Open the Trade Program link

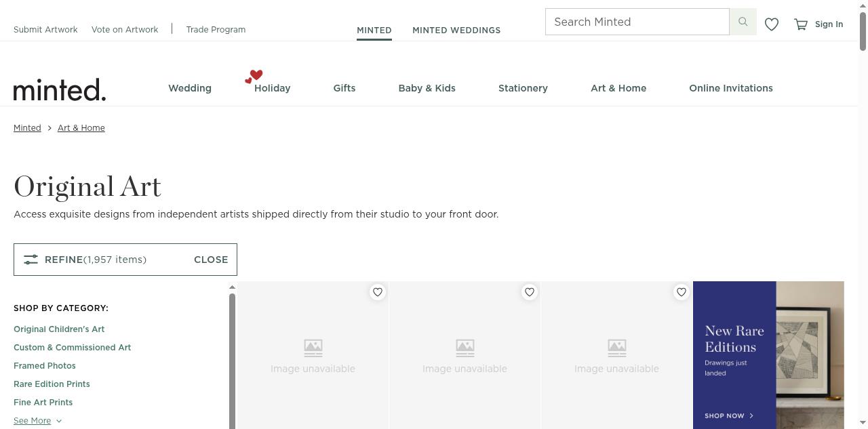(x=216, y=30)
